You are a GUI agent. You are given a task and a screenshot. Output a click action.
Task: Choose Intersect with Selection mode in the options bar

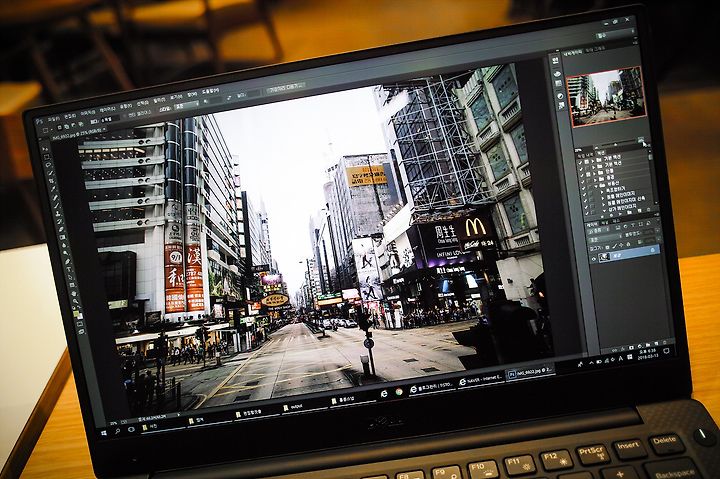[x=80, y=124]
